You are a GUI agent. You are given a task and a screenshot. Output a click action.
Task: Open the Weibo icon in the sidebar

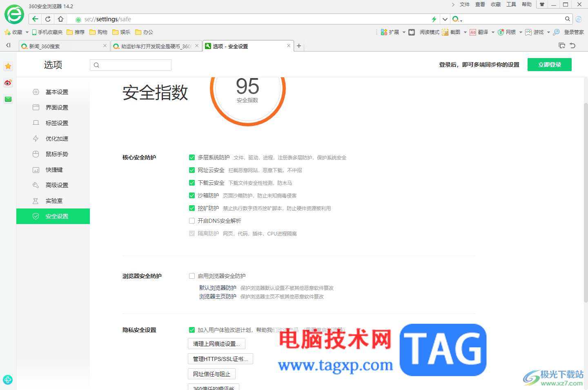(8, 83)
